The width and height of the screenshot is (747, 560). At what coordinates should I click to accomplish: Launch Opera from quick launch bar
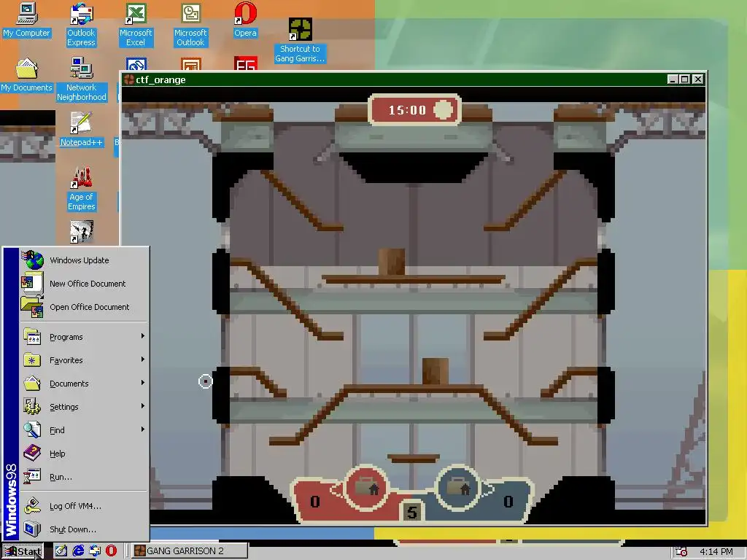tap(111, 551)
